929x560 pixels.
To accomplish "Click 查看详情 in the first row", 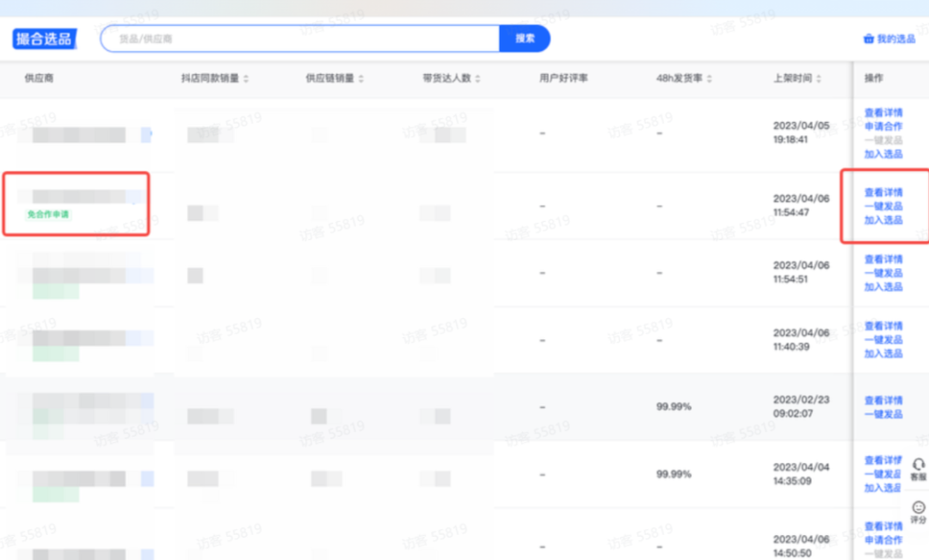I will point(883,113).
